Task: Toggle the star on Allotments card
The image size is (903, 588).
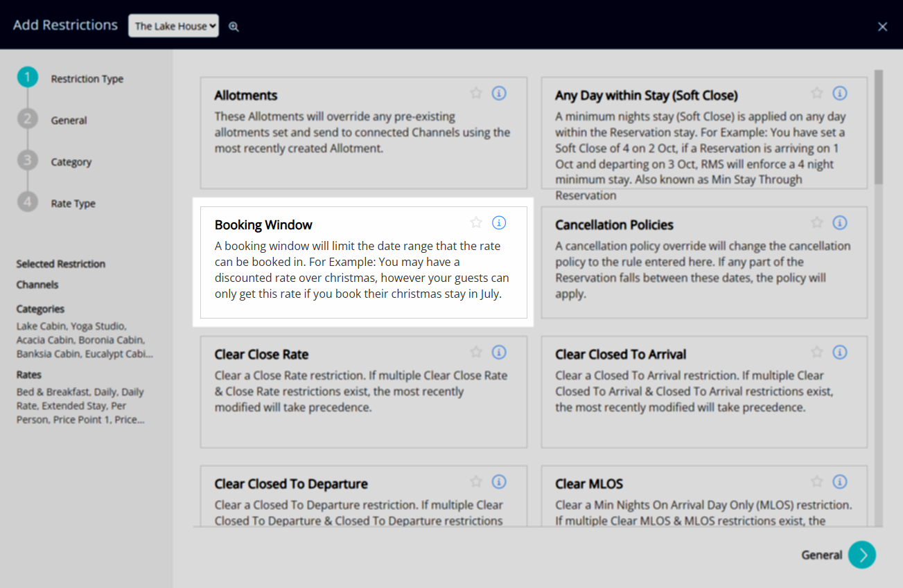Action: (x=476, y=93)
